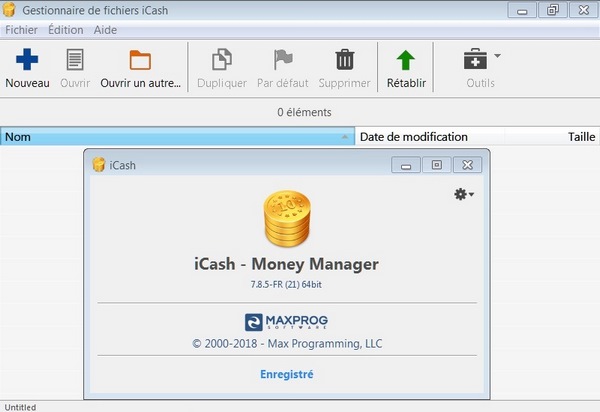
Task: Maximize the iCash about dialog
Action: [437, 165]
